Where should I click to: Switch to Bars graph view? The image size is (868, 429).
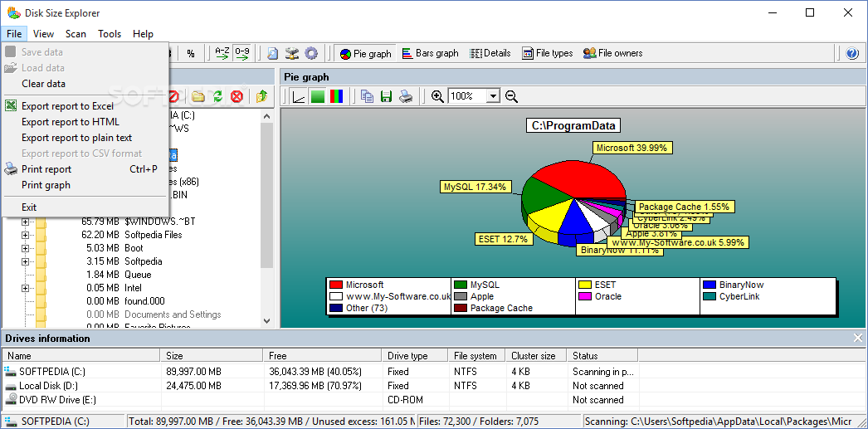click(431, 54)
